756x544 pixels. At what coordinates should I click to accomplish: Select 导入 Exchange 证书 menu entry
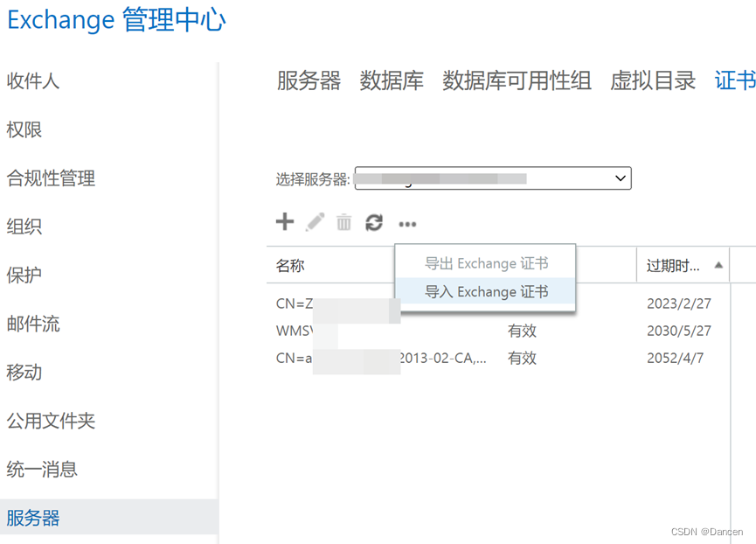[486, 291]
